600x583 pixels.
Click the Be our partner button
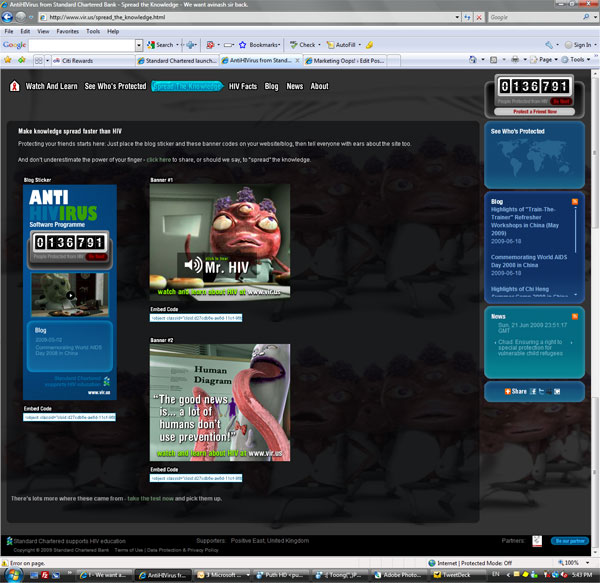click(570, 541)
